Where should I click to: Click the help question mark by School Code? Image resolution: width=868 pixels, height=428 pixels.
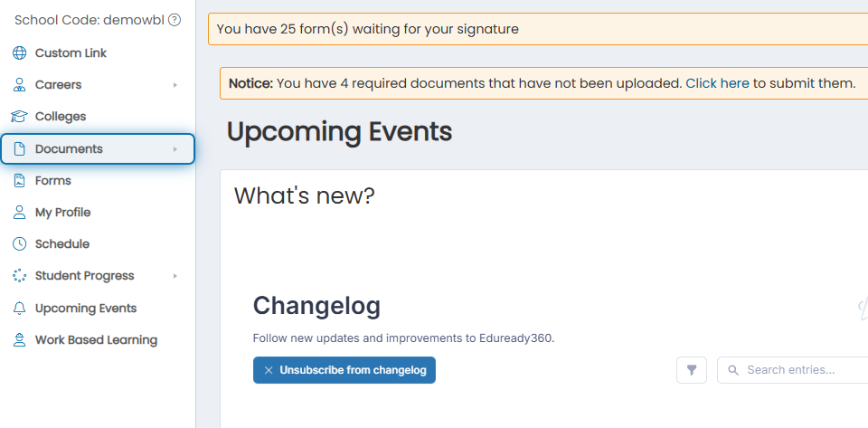click(175, 21)
